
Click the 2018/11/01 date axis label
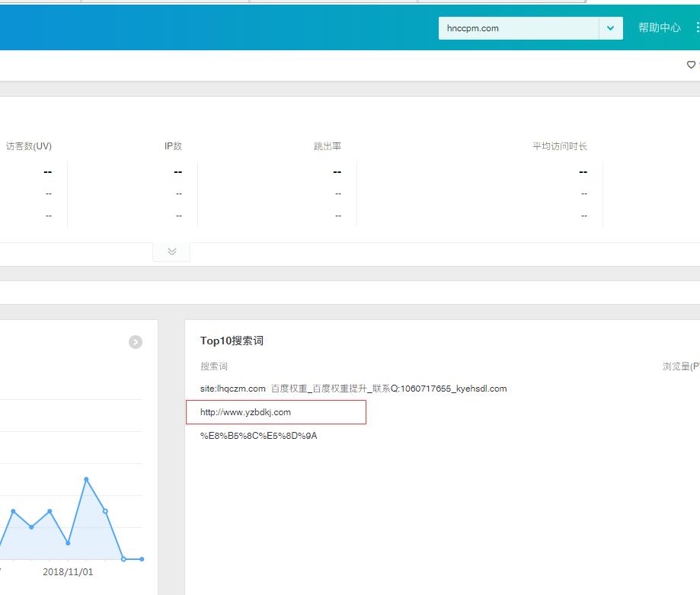(68, 572)
